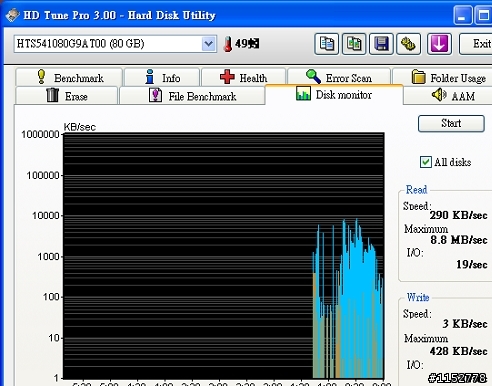The width and height of the screenshot is (492, 386).
Task: Click the purple down-arrow icon
Action: [x=439, y=44]
